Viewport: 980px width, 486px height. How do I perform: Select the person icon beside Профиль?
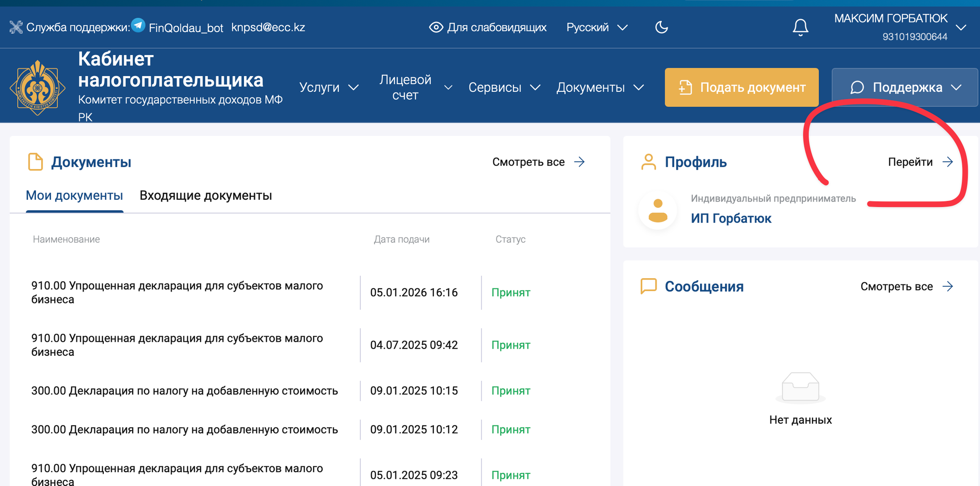[x=649, y=162]
